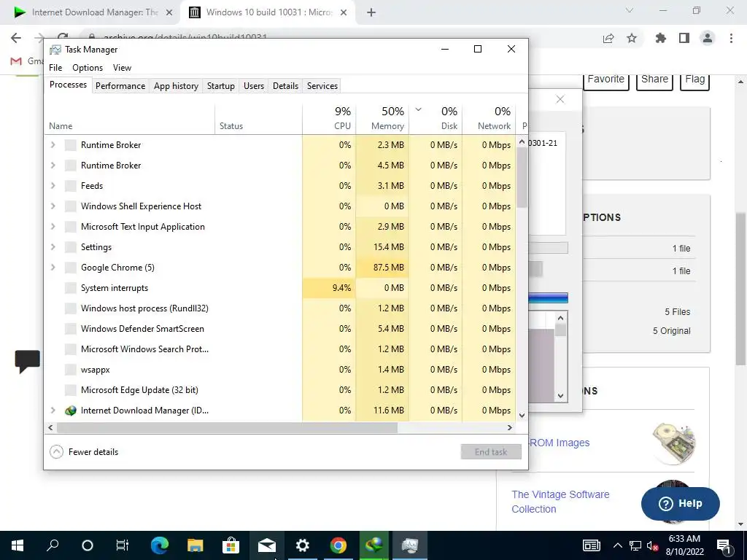Open Task Manager View menu
This screenshot has width=747, height=560.
[122, 68]
